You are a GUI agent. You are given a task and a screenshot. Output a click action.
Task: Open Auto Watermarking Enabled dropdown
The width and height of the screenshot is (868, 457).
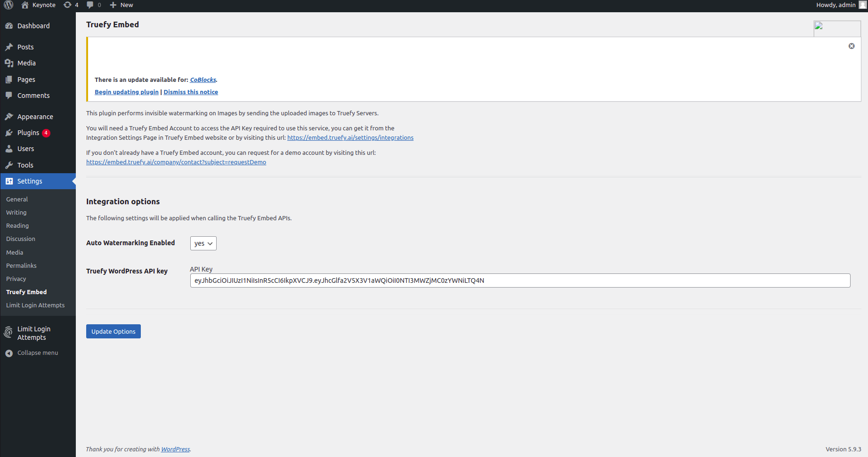point(203,243)
